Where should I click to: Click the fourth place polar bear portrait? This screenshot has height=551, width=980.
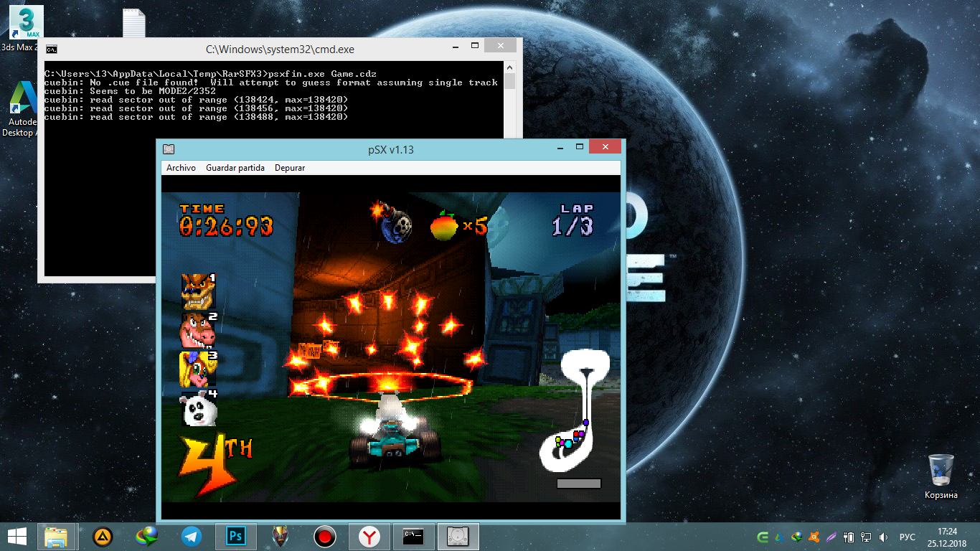[x=198, y=408]
